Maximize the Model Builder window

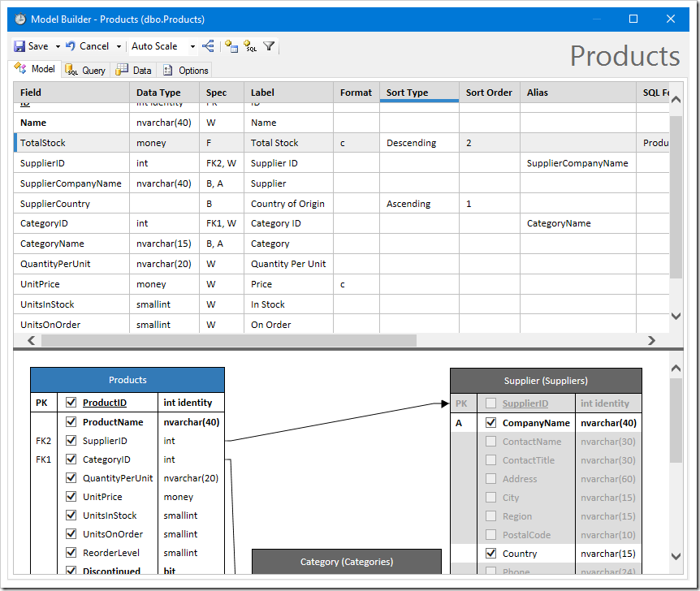point(633,19)
